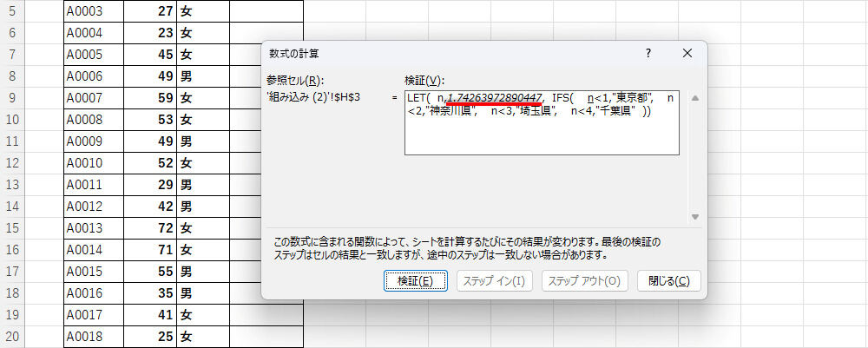The image size is (868, 348).
Task: Select cell containing A0006
Action: [94, 76]
